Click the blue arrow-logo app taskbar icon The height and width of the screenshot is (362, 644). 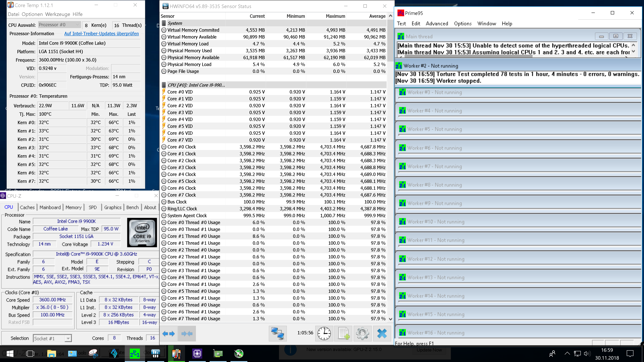[114, 353]
